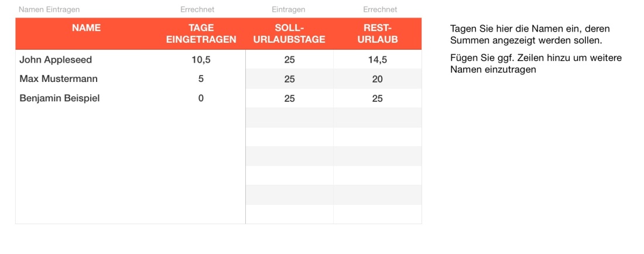This screenshot has height=254, width=644.
Task: Select the "Fügen Sie ggf. Zeilen hinzu" text
Action: click(x=536, y=64)
